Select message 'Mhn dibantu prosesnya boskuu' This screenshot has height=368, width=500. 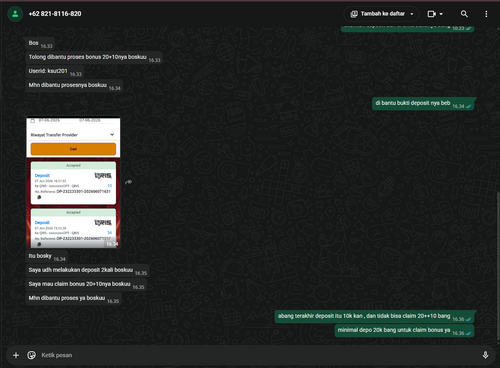click(74, 86)
